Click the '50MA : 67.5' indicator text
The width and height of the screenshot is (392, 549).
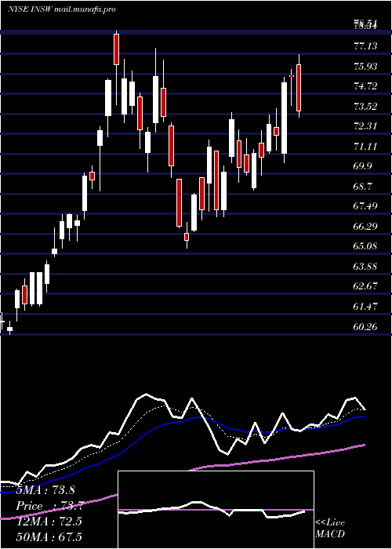tap(49, 536)
